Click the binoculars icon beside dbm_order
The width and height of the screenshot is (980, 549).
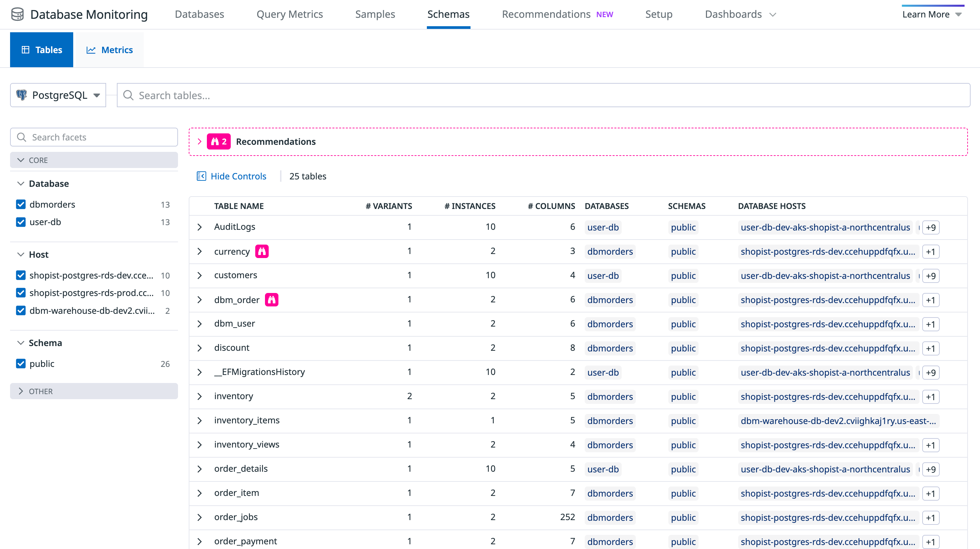(271, 300)
